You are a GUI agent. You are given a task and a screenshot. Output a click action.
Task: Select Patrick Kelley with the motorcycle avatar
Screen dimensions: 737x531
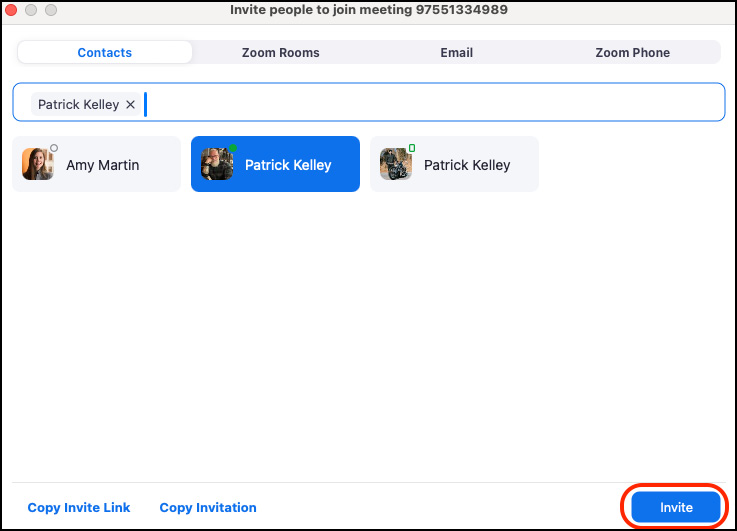tap(454, 164)
